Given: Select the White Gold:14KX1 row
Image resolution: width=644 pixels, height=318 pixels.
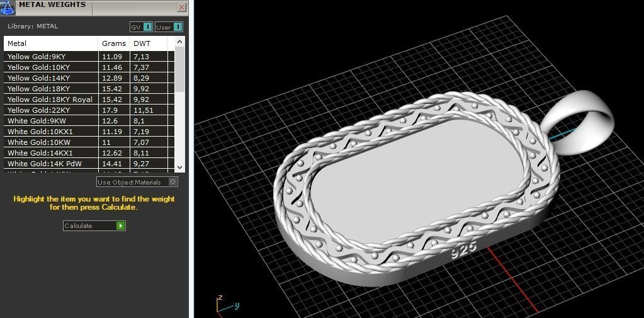Looking at the screenshot, I should click(89, 153).
